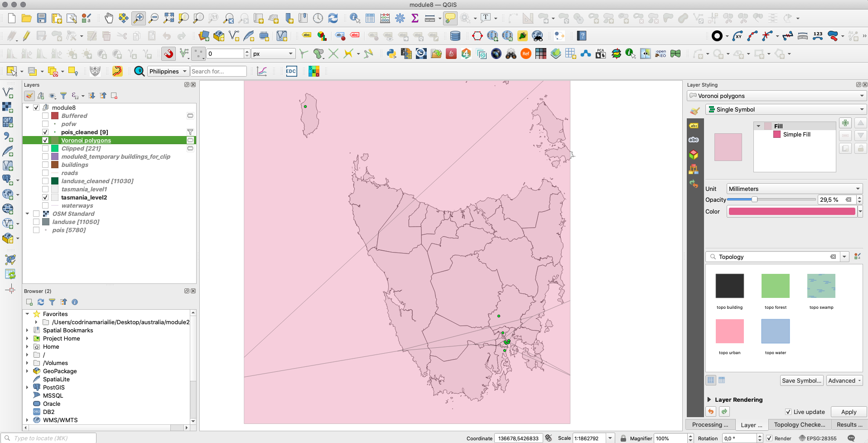Open Labels tab icon in Layer Styling
The image size is (868, 443).
pyautogui.click(x=694, y=126)
